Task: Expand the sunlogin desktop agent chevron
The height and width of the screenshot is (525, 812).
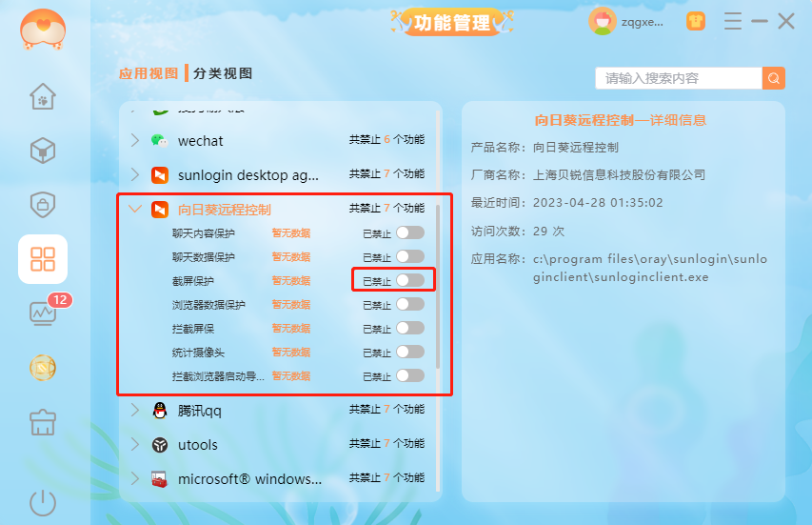Action: 135,174
